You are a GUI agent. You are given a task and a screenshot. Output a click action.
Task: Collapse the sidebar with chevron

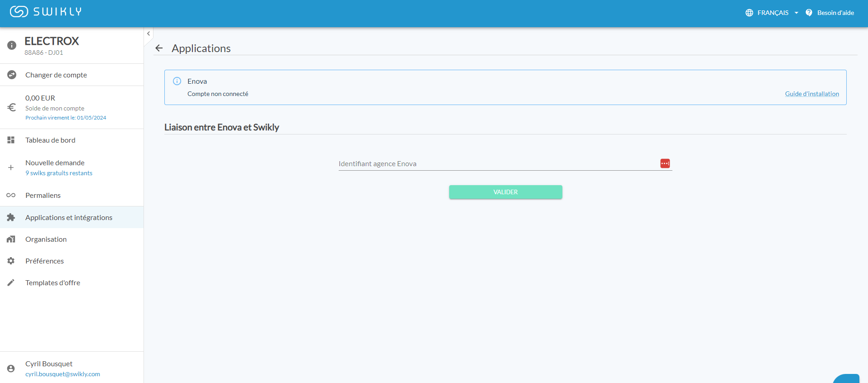(x=149, y=34)
